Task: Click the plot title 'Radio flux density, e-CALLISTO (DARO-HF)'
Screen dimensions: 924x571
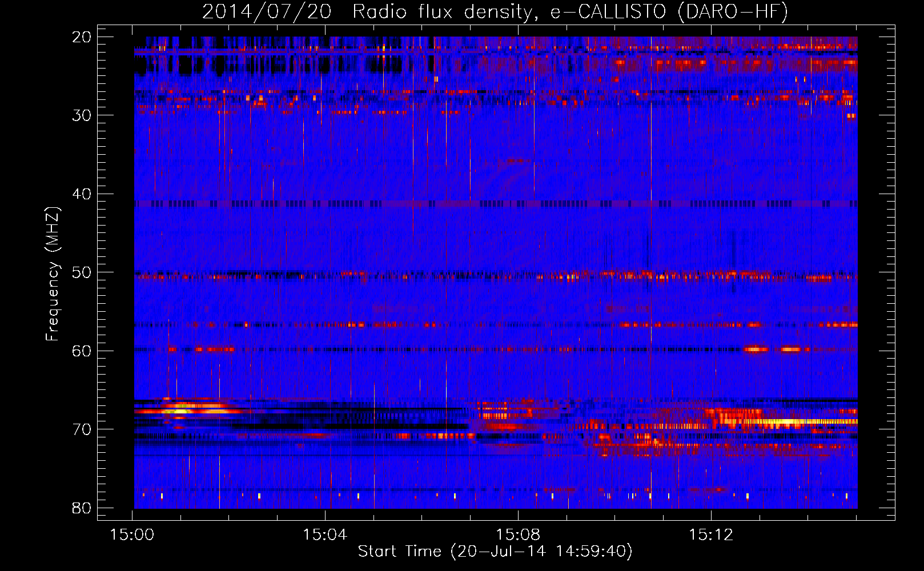Action: (570, 11)
